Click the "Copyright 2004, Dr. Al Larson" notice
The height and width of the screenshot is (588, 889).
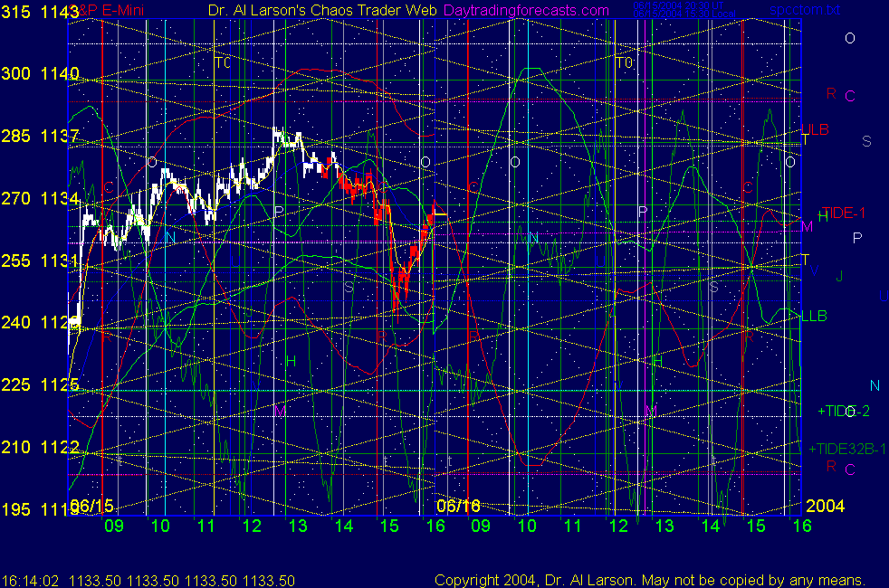[x=532, y=580]
